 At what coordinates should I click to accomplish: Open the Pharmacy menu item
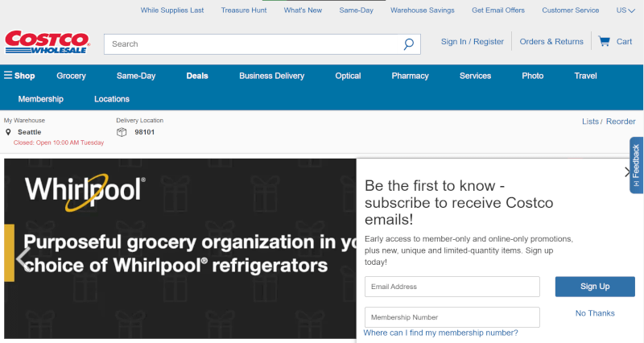pos(410,76)
